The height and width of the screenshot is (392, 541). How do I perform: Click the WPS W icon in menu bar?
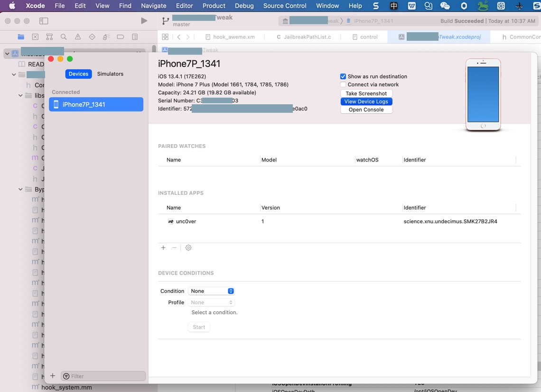point(411,6)
